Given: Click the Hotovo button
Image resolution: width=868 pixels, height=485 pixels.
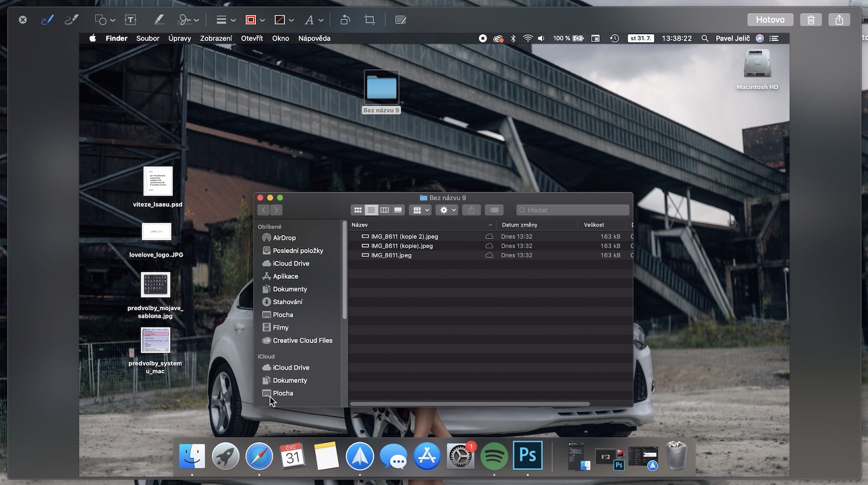Looking at the screenshot, I should pyautogui.click(x=770, y=20).
